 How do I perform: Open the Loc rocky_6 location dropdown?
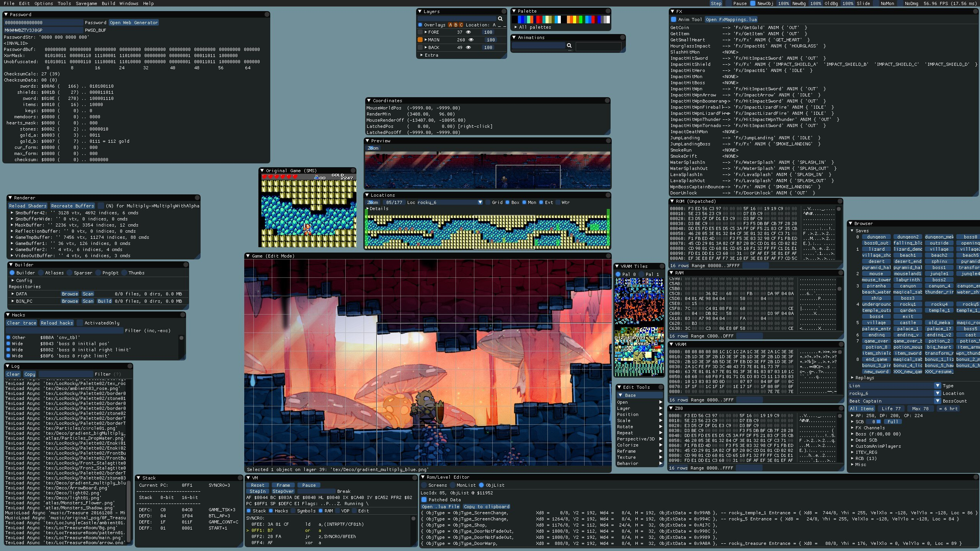point(480,202)
